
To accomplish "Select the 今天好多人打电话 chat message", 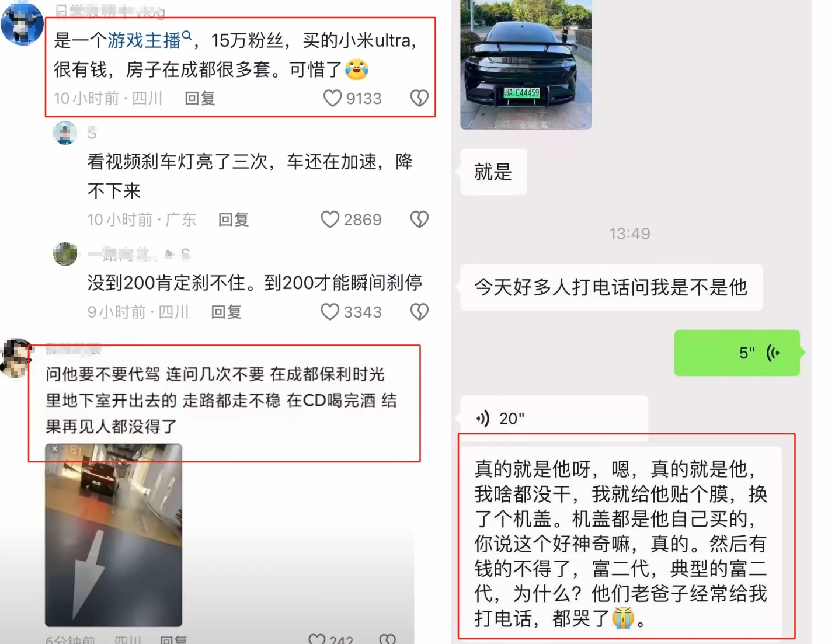I will click(x=611, y=287).
